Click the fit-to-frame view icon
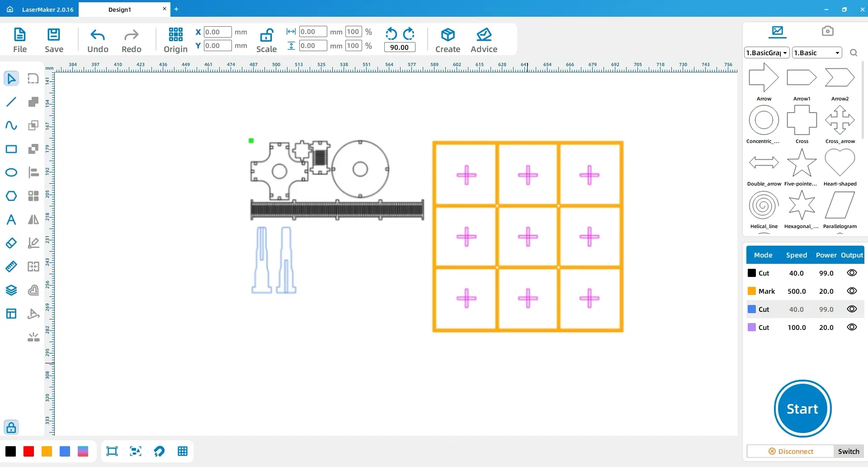 [x=112, y=451]
